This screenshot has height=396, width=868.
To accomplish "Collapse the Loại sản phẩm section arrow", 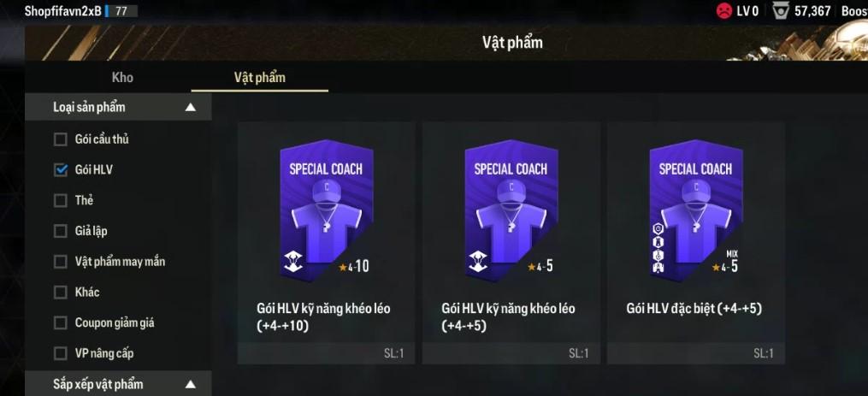I will click(x=191, y=108).
